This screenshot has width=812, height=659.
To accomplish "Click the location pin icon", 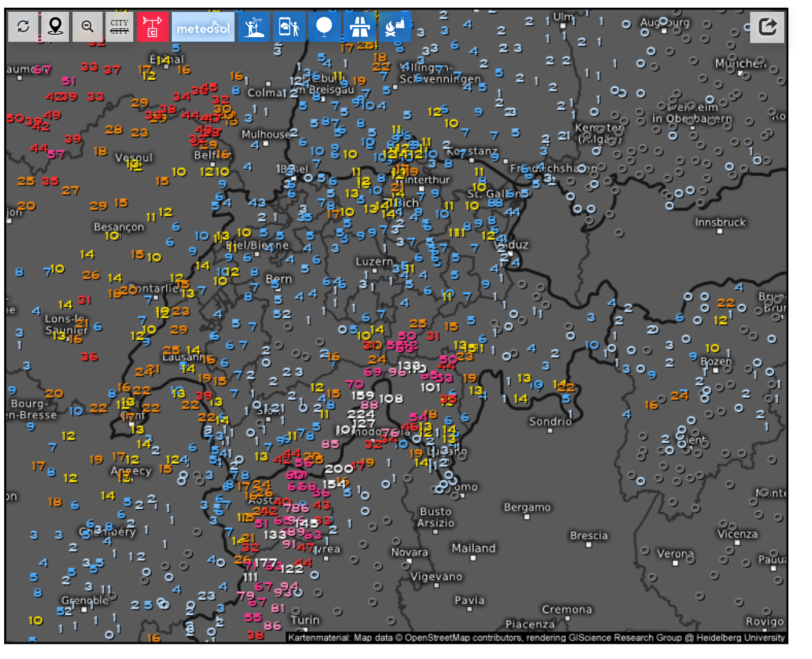I will coord(55,27).
